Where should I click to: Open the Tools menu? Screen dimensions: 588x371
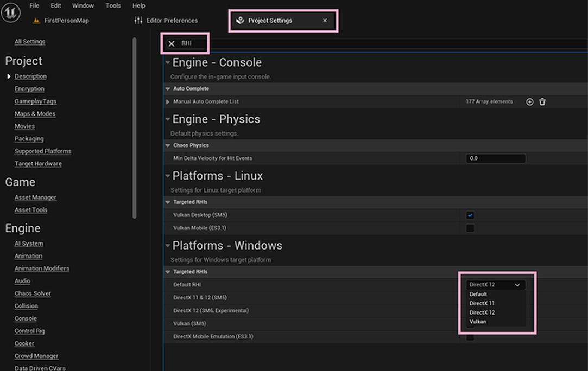[x=113, y=5]
